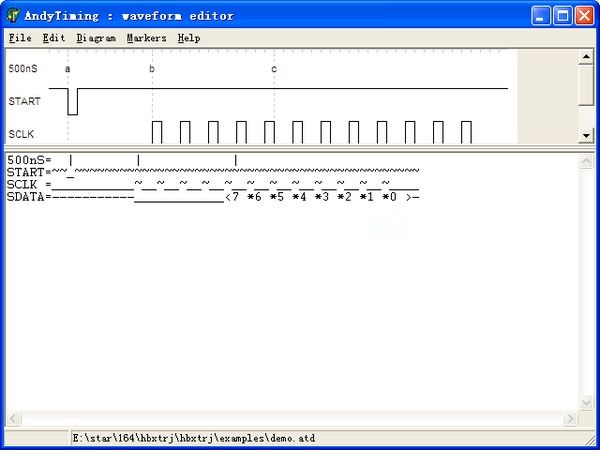
Task: Select timeline marker a
Action: click(x=68, y=69)
